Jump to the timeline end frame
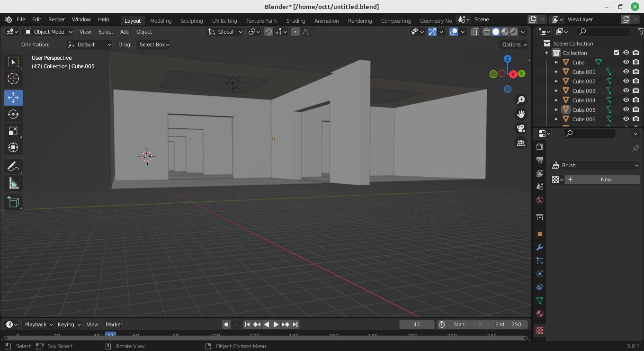The width and height of the screenshot is (644, 351). (x=295, y=324)
